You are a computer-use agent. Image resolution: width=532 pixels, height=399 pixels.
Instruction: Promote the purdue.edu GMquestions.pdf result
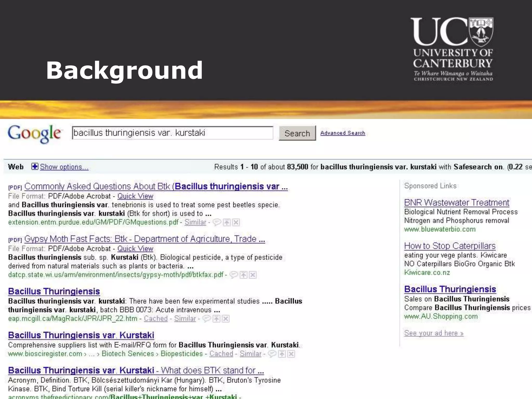coord(227,222)
